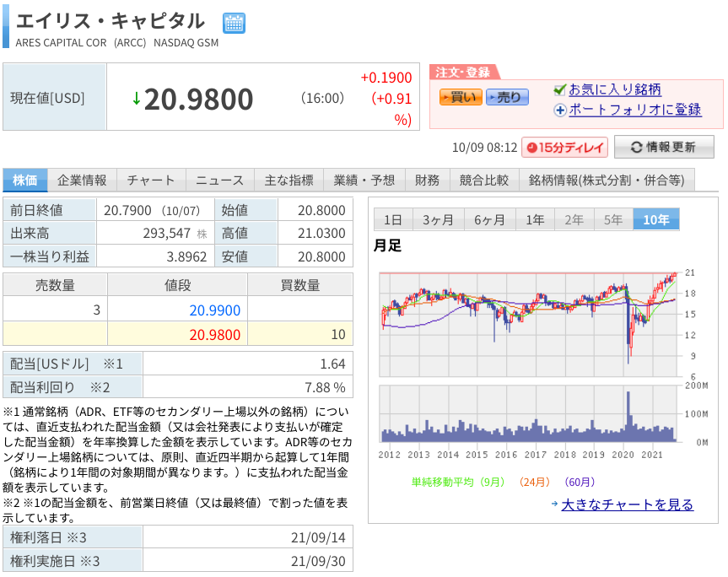Click the 単純移動平均 (9月) legend label

tap(458, 483)
